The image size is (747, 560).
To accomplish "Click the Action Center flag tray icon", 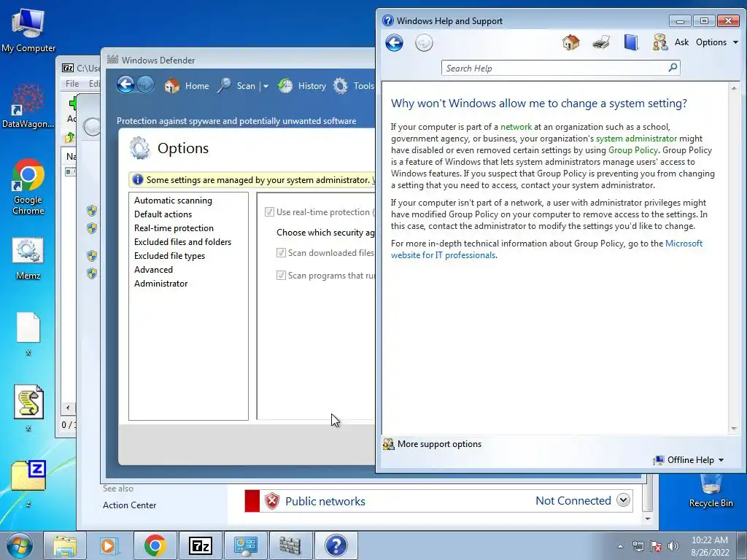I will [656, 546].
